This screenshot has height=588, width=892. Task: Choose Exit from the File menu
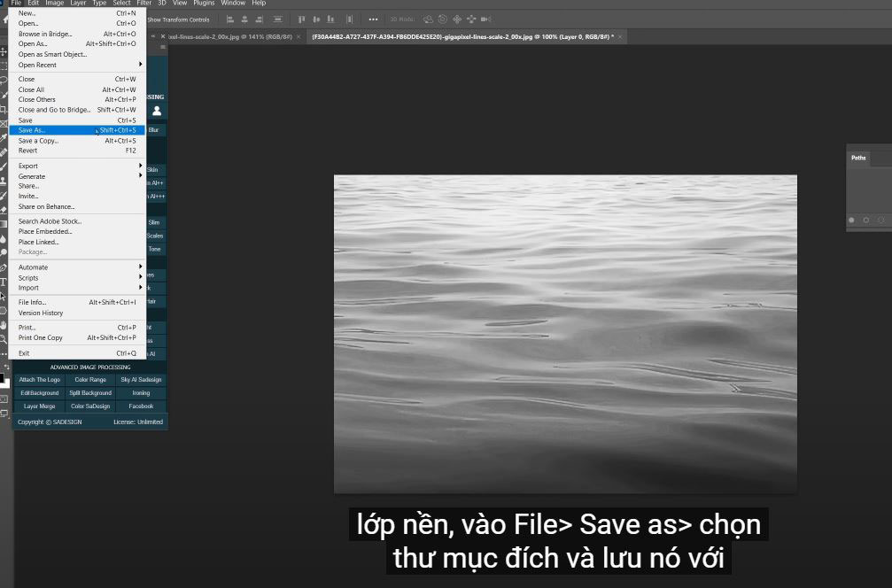[x=78, y=353]
